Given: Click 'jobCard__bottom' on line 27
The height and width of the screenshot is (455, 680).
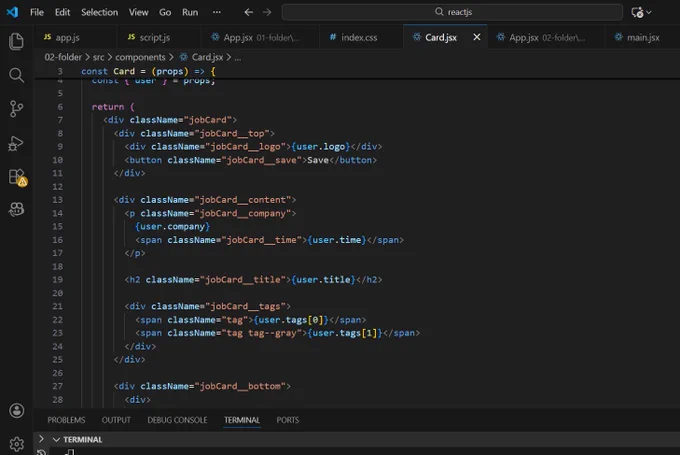Looking at the screenshot, I should pos(240,386).
